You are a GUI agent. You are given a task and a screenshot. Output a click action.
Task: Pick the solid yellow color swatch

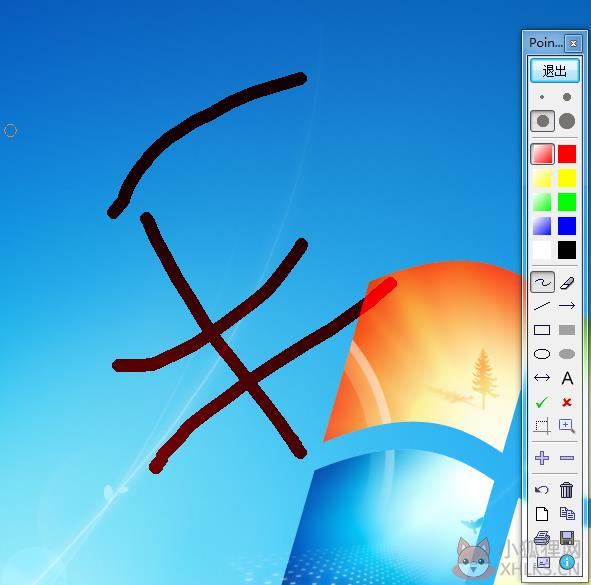pos(567,178)
